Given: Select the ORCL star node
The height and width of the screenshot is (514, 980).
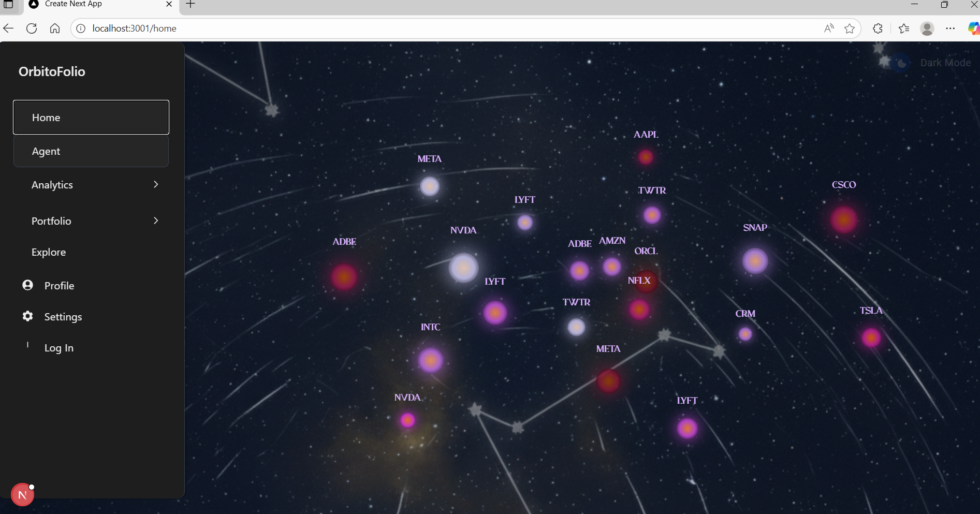Looking at the screenshot, I should click(646, 282).
